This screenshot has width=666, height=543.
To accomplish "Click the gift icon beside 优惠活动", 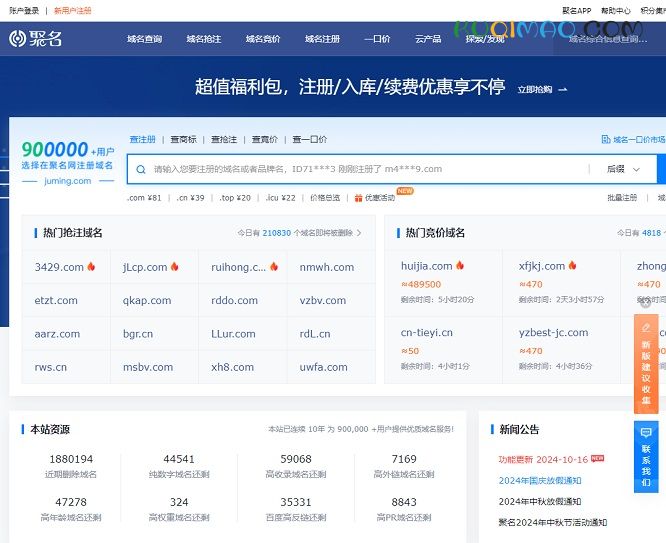I will 358,198.
